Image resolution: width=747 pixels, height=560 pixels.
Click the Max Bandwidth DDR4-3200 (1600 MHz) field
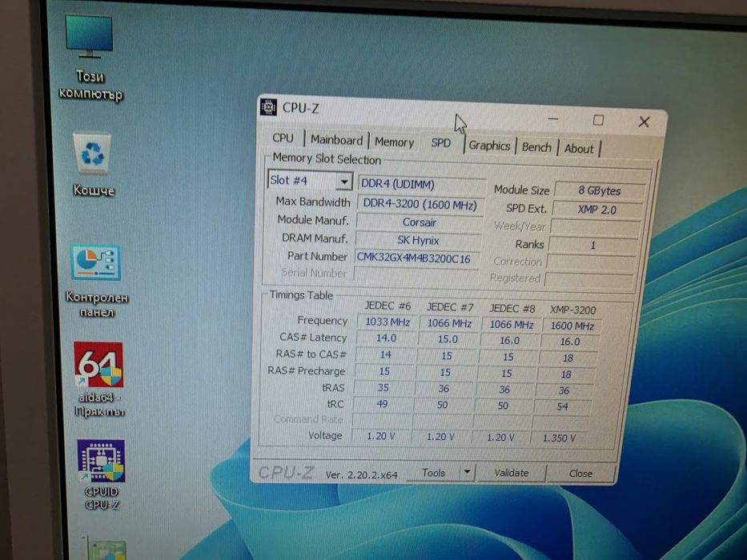tap(420, 205)
